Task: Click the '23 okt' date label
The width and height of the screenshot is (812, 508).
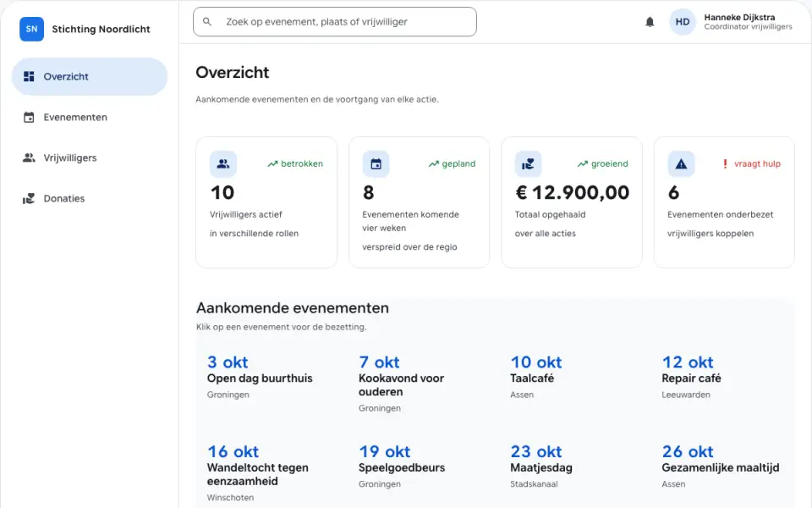Action: [x=536, y=451]
